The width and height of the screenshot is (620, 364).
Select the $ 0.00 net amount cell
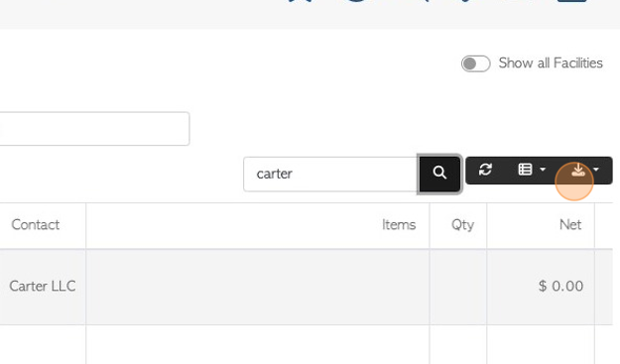[x=560, y=286]
